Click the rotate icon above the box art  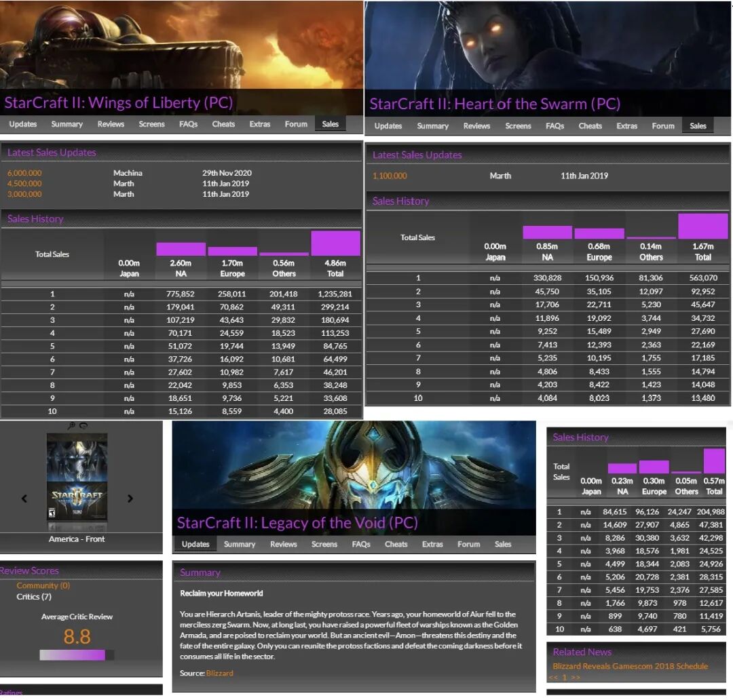tap(83, 425)
